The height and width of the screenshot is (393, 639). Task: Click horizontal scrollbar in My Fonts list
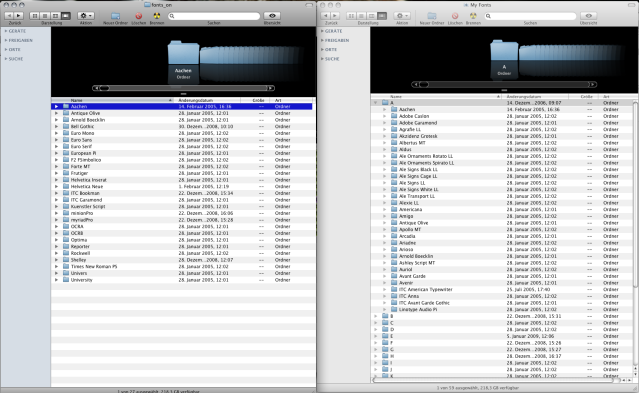tap(493, 380)
